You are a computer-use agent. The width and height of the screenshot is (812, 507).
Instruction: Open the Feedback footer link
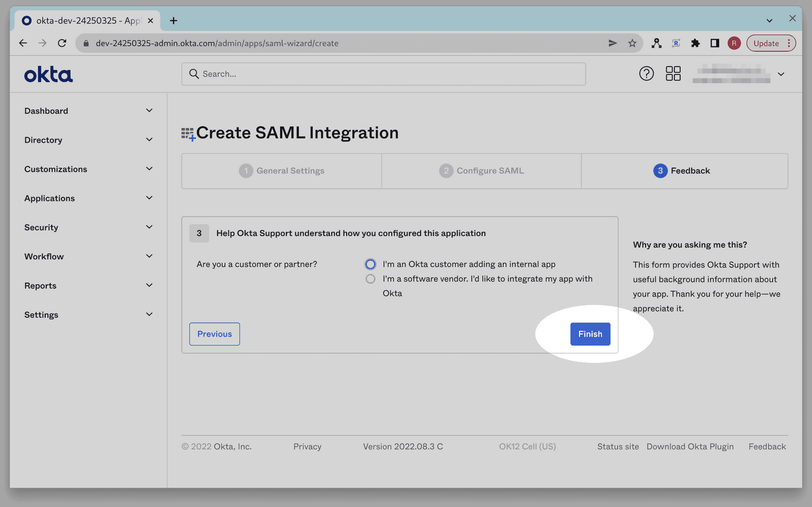click(767, 447)
